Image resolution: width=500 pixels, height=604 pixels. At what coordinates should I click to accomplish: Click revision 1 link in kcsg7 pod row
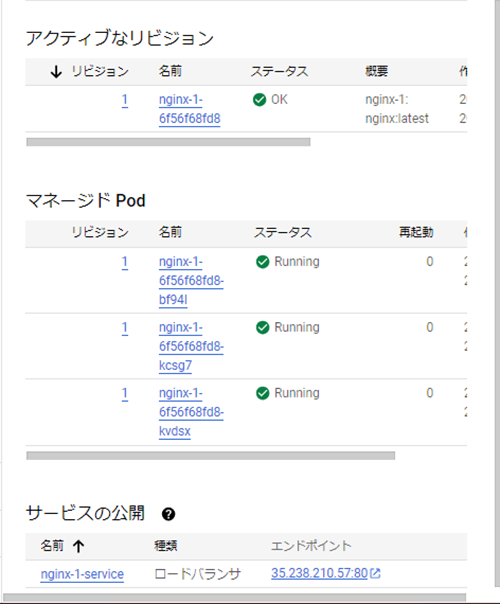125,328
